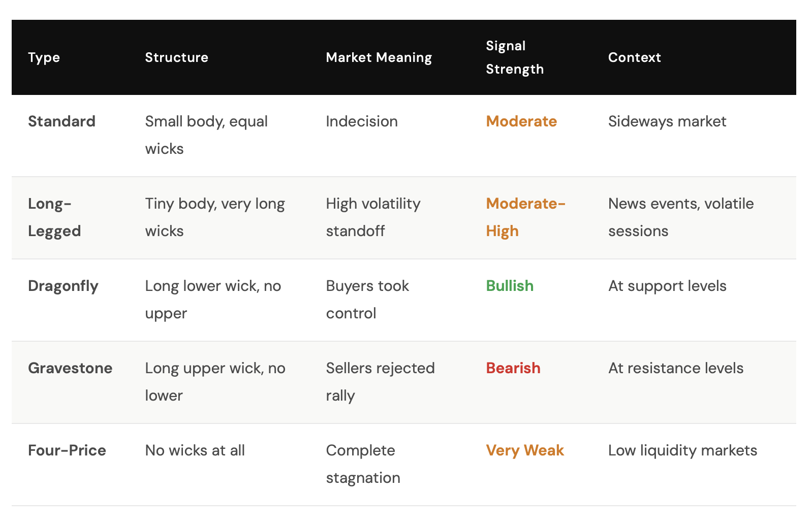Select the Moderate-High signal label
The height and width of the screenshot is (524, 812).
pos(525,217)
